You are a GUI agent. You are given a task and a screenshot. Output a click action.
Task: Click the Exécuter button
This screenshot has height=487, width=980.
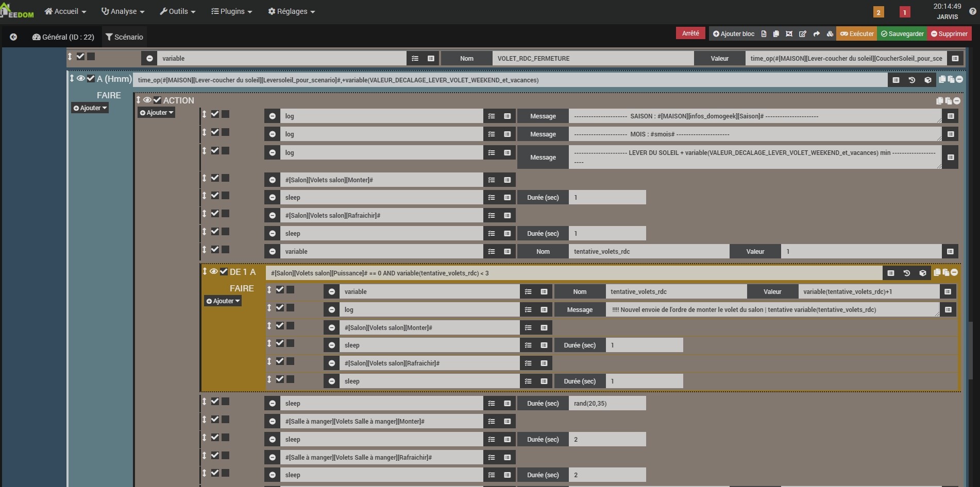[857, 34]
